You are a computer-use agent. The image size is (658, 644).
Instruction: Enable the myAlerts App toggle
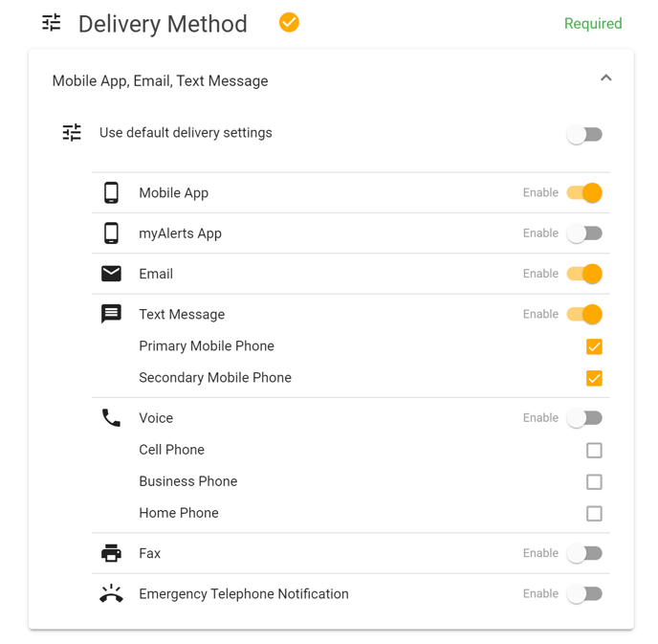584,233
